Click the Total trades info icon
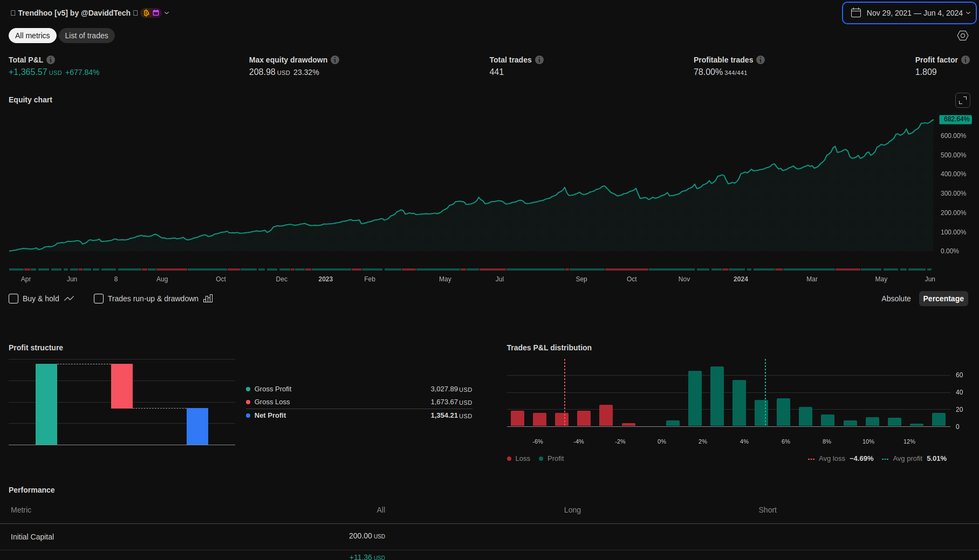This screenshot has height=560, width=979. click(x=539, y=60)
